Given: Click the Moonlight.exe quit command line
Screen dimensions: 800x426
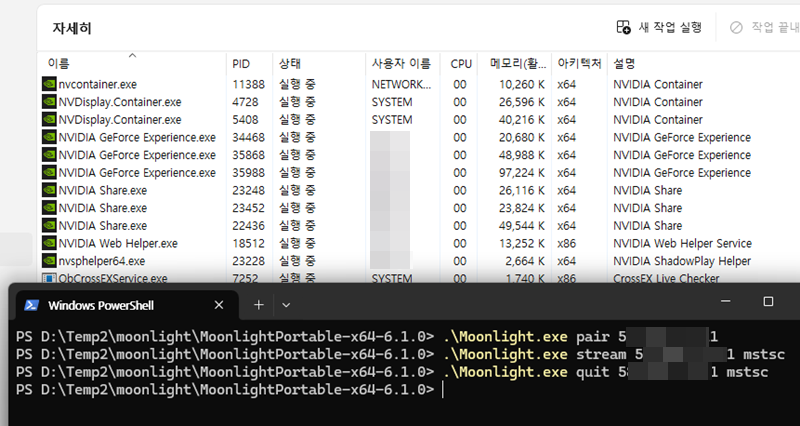Looking at the screenshot, I should pyautogui.click(x=392, y=372).
